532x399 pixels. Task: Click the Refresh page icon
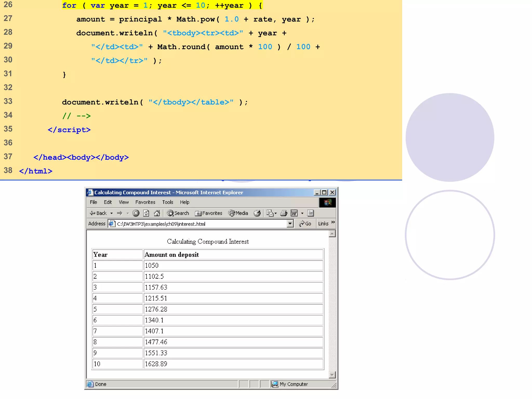146,213
